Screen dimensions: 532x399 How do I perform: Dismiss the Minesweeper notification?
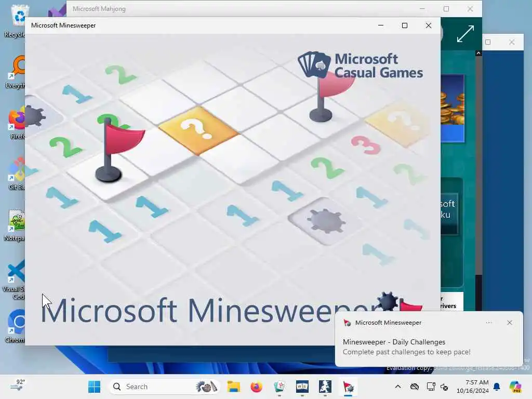pos(510,323)
